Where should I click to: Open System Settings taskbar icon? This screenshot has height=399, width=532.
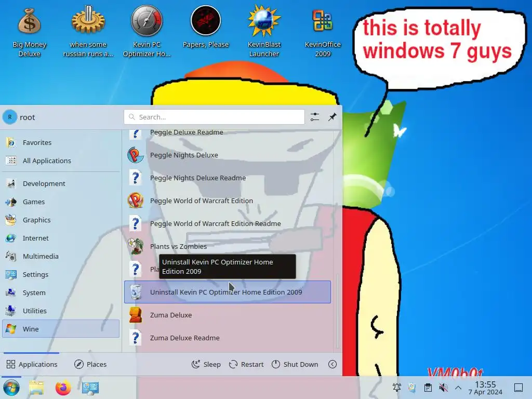pos(90,388)
